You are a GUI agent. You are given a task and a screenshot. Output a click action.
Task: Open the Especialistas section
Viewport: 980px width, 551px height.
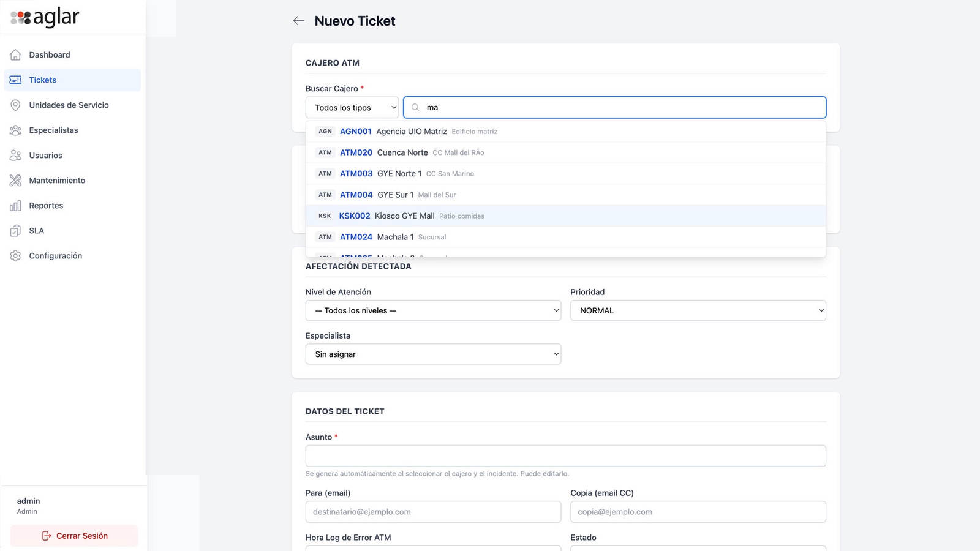(72, 130)
